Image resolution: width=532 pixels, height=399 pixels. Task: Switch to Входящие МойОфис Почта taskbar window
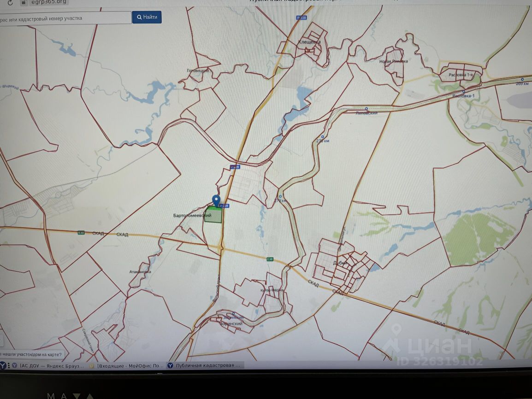click(127, 366)
